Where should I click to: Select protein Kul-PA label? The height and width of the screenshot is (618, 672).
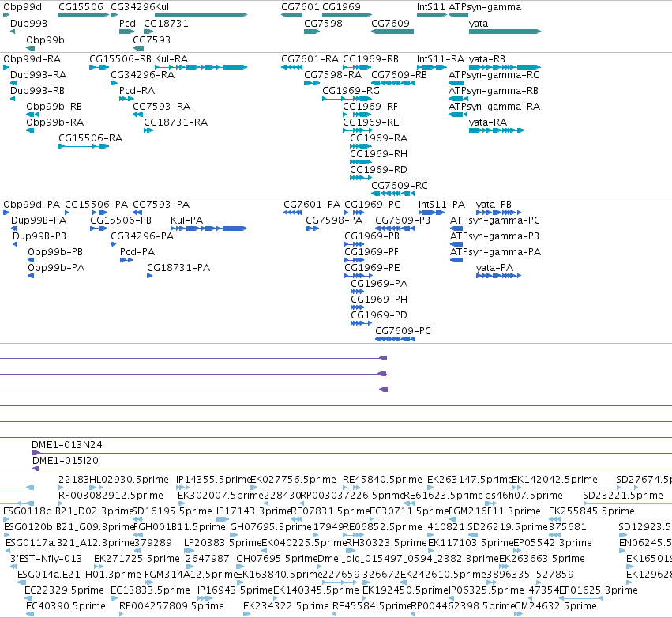point(186,220)
